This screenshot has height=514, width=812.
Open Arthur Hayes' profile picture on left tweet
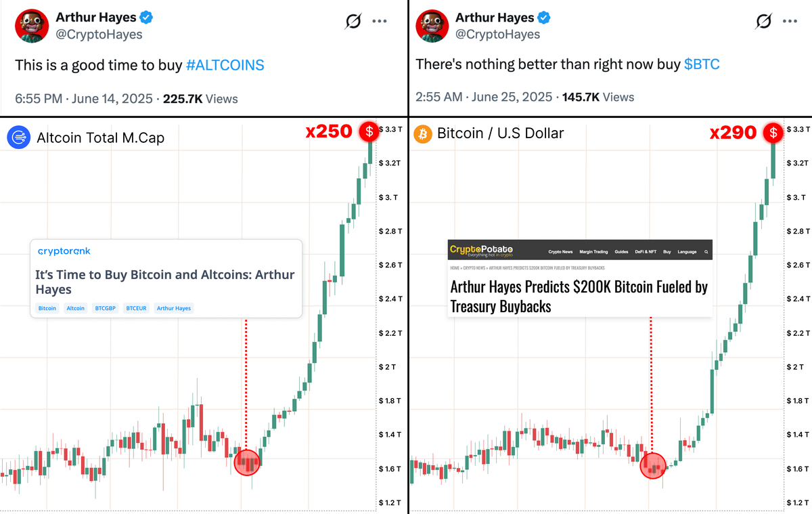(x=32, y=26)
